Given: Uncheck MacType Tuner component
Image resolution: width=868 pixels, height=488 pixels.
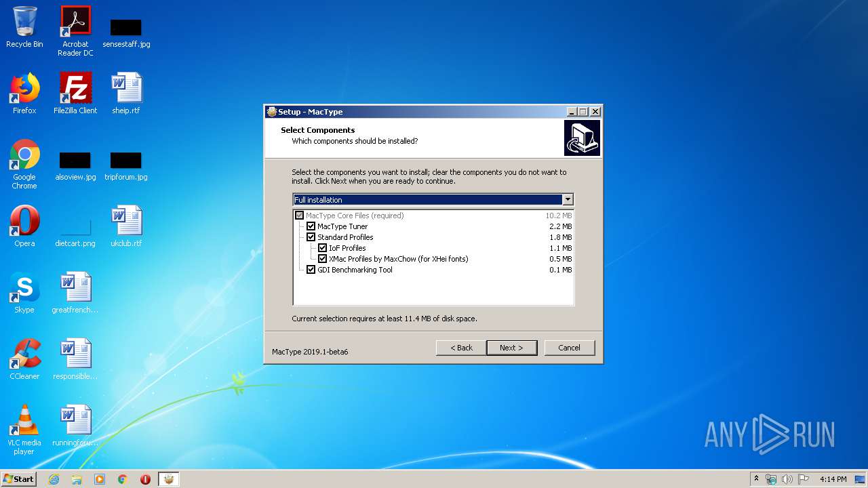Looking at the screenshot, I should point(311,226).
